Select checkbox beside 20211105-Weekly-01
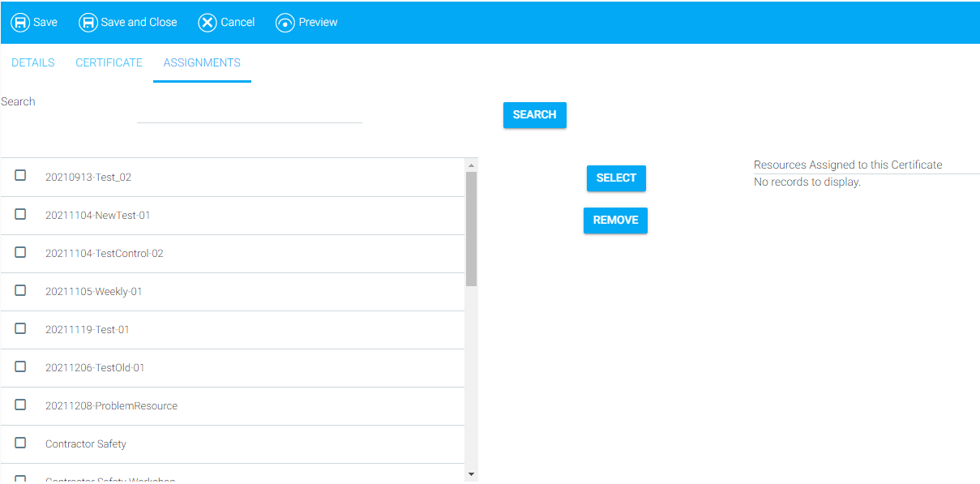This screenshot has width=980, height=484. pyautogui.click(x=20, y=290)
